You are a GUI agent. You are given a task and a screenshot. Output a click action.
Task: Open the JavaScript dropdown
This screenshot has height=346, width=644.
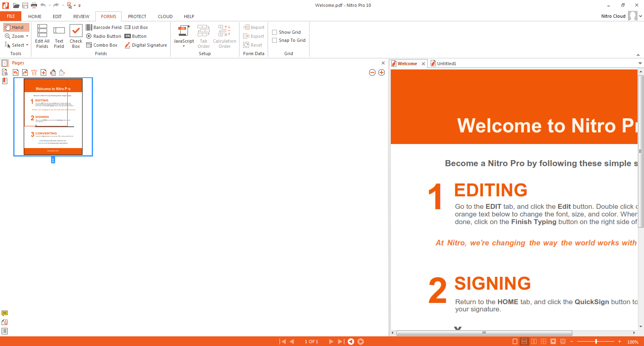click(184, 46)
